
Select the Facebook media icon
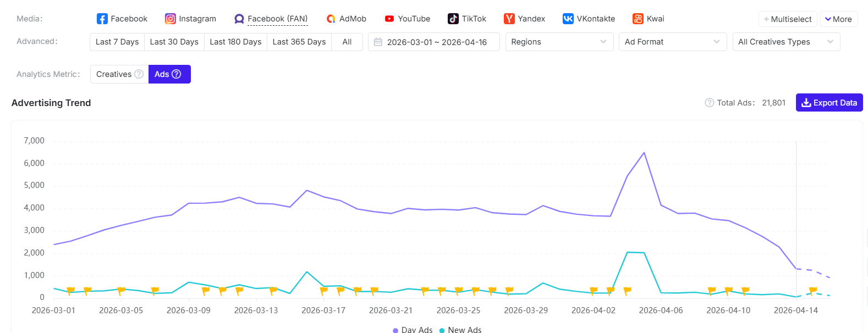pos(102,19)
